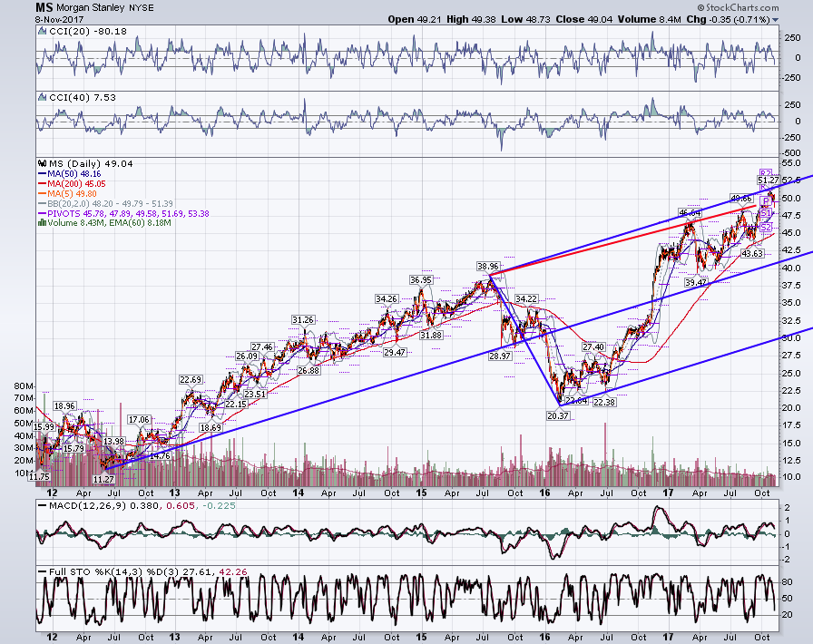Click the line icon before the MACD label
Image resolution: width=813 pixels, height=644 pixels.
click(43, 505)
